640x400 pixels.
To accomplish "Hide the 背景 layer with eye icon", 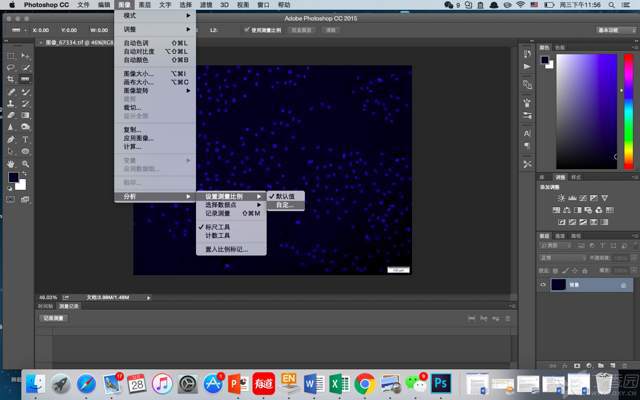I will click(543, 285).
